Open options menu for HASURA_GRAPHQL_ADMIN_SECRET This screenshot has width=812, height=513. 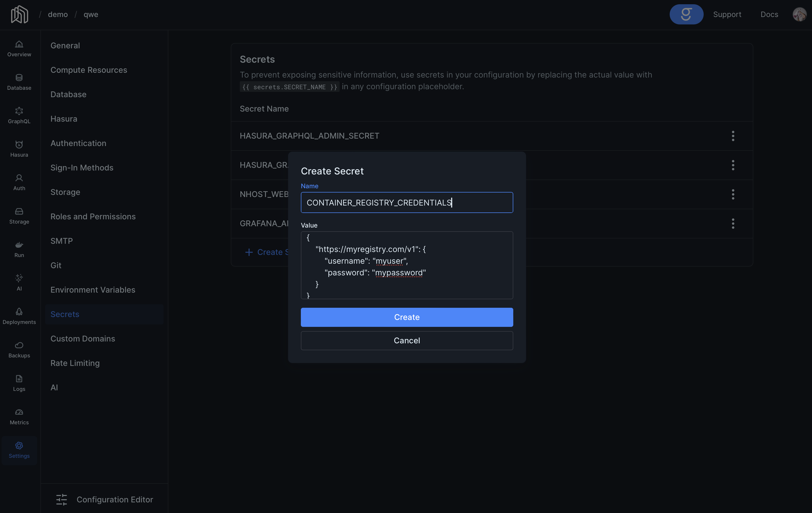coord(733,136)
